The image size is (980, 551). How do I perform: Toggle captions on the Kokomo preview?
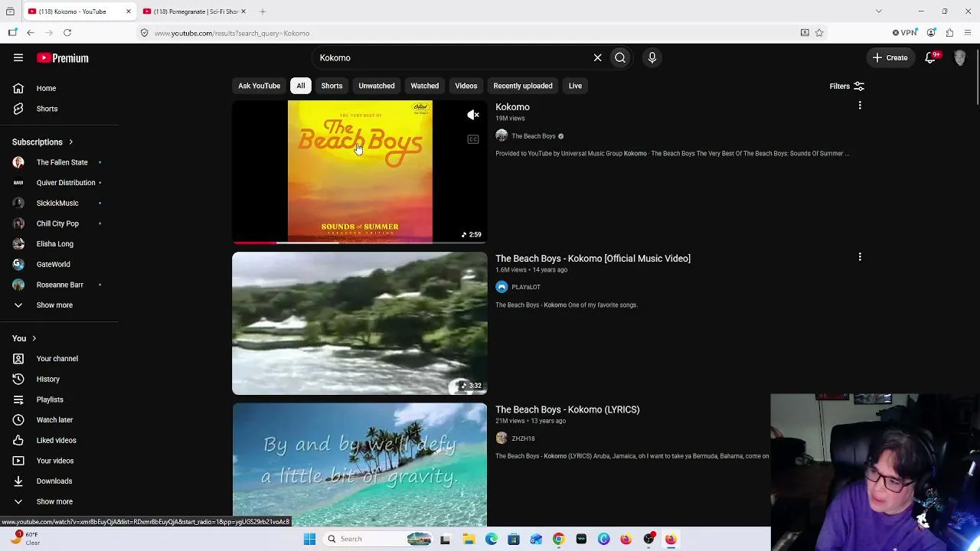(x=473, y=139)
